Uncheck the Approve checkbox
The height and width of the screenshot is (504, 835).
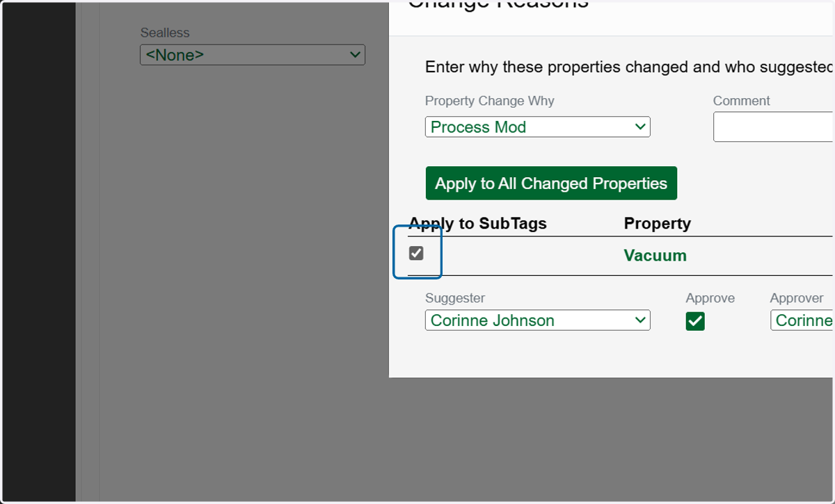[x=695, y=320]
